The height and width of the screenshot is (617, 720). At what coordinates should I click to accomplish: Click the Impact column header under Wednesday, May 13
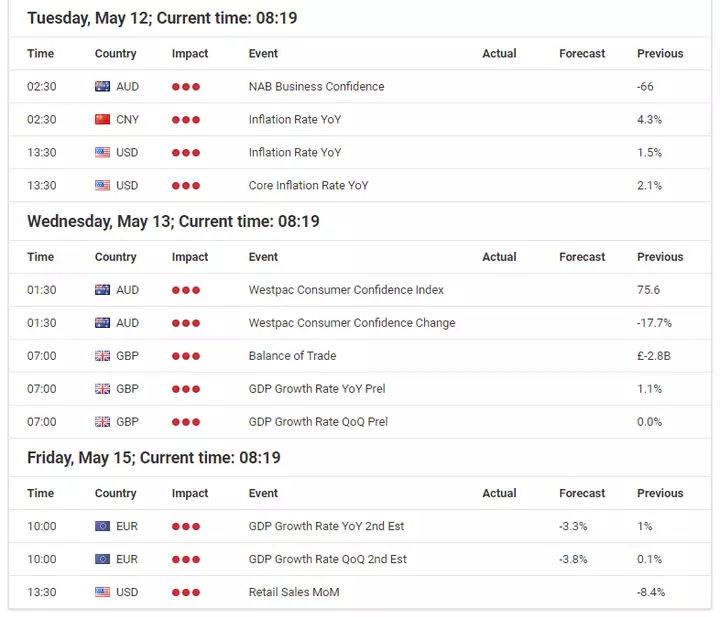190,257
